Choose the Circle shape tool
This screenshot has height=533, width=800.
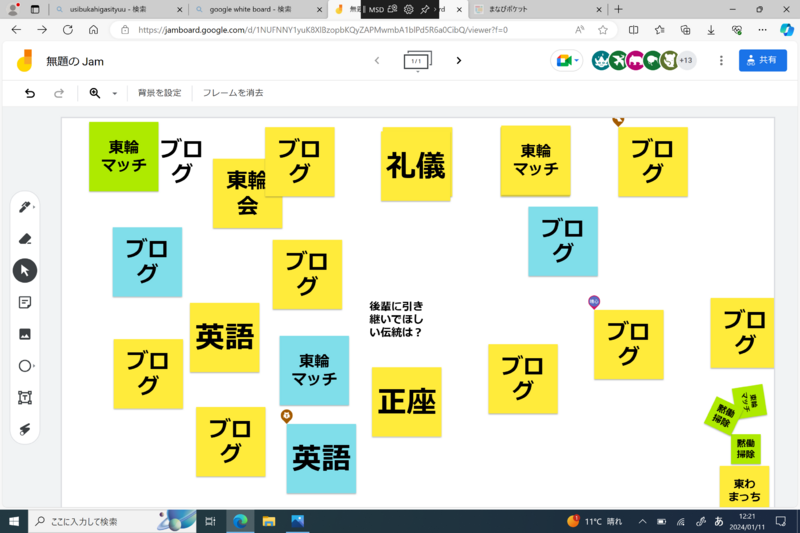[x=25, y=366]
